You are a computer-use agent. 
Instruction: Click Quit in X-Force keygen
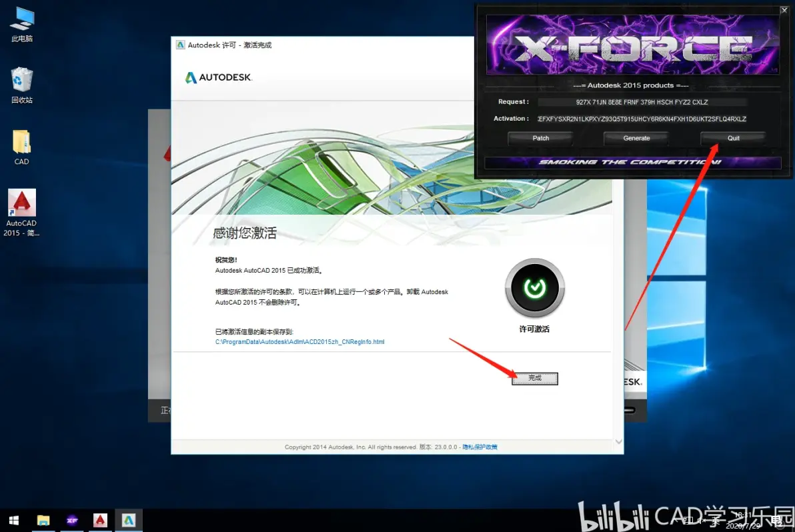[x=733, y=138]
